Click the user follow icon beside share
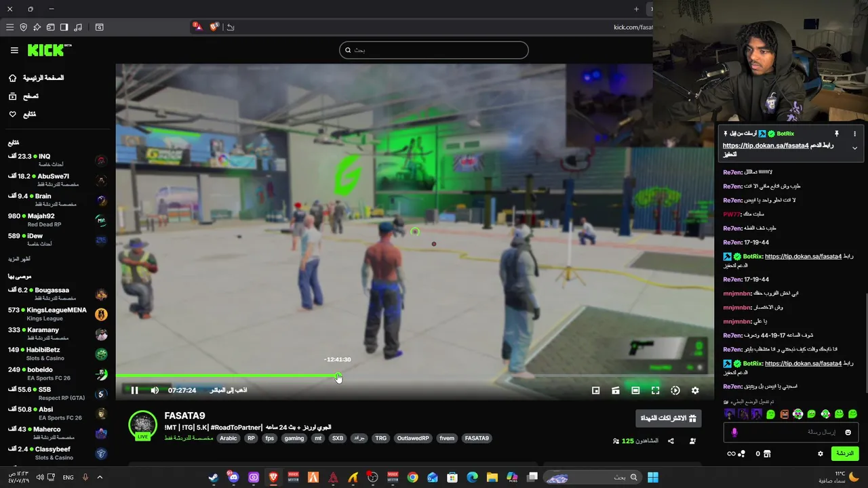This screenshot has height=488, width=868. pos(692,441)
